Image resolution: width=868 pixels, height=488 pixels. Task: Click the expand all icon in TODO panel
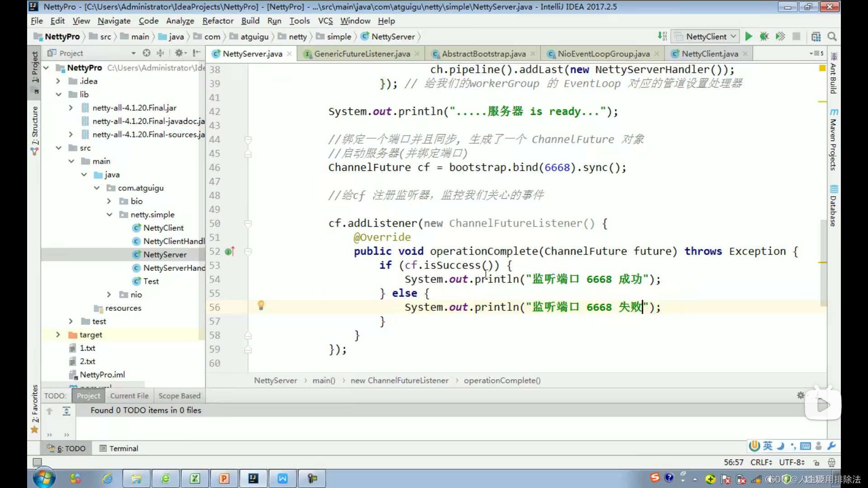coord(66,411)
